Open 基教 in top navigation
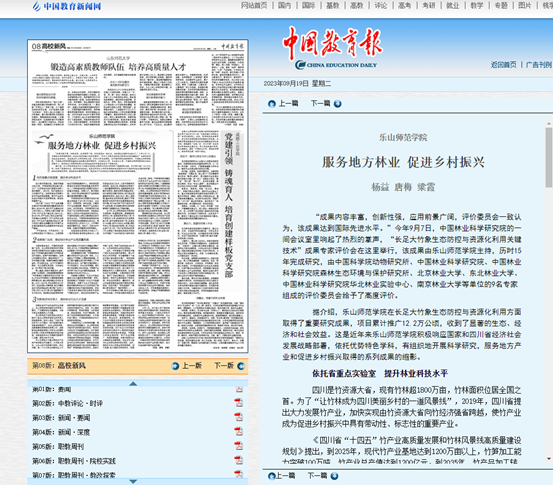Screen dimensions: 553x485 [x=333, y=6]
